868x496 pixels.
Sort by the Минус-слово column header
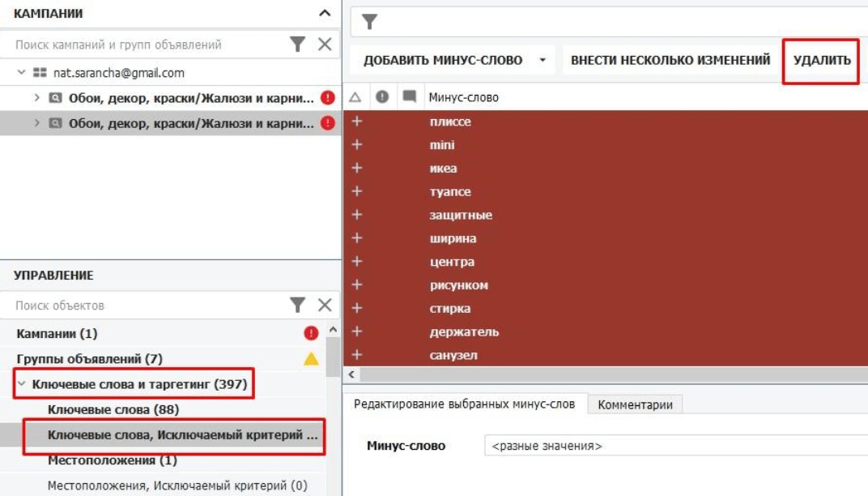coord(463,97)
